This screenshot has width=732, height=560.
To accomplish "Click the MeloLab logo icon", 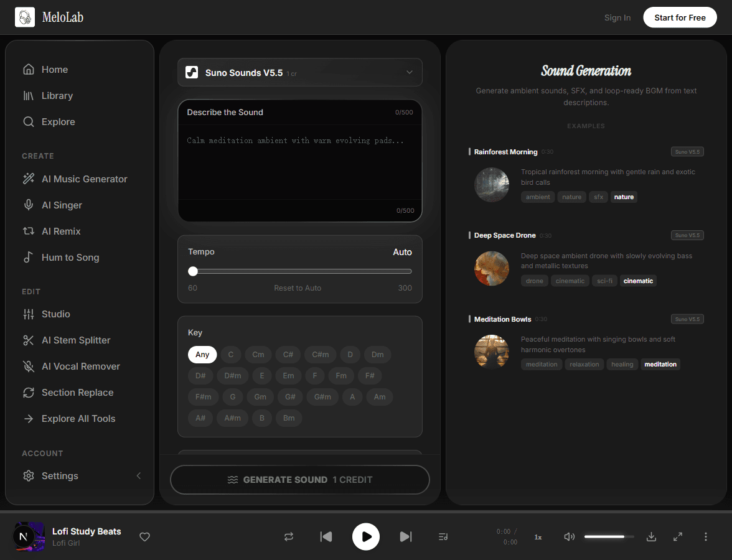I will tap(25, 17).
